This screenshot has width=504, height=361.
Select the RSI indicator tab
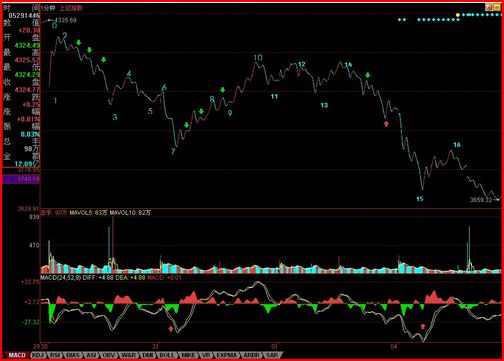pyautogui.click(x=54, y=355)
